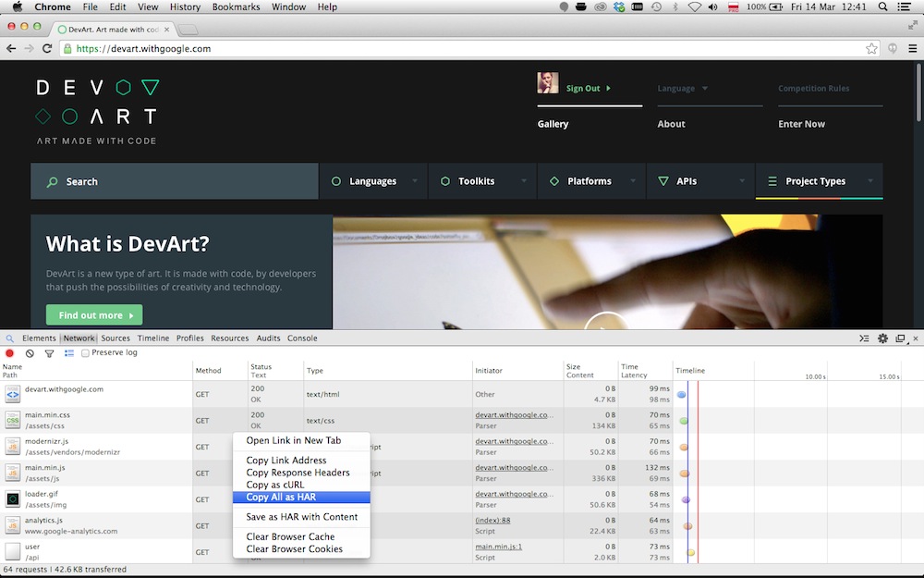924x578 pixels.
Task: Select the main.min.js request row
Action: [462, 473]
